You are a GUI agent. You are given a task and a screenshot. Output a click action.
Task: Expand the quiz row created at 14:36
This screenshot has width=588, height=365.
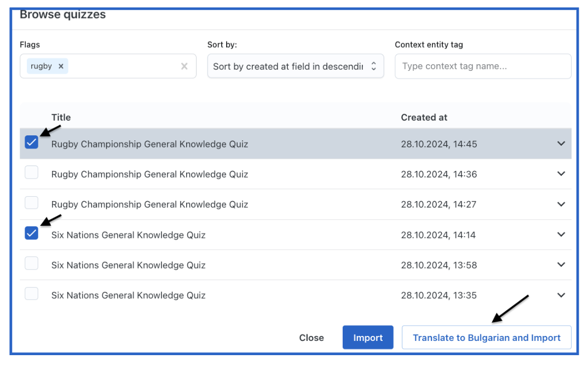(561, 174)
